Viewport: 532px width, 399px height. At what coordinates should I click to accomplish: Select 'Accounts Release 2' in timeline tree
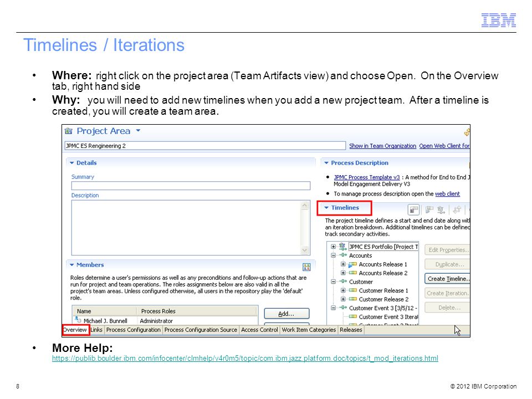click(x=383, y=273)
